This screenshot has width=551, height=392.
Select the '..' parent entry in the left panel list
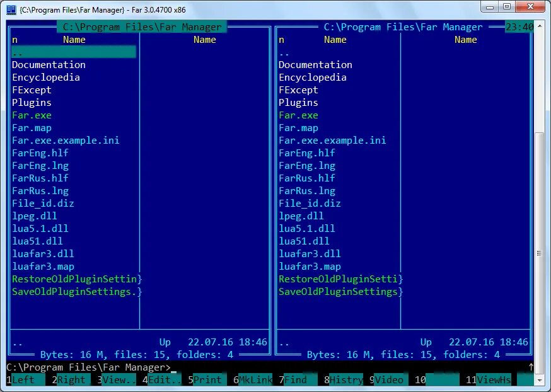coord(74,52)
